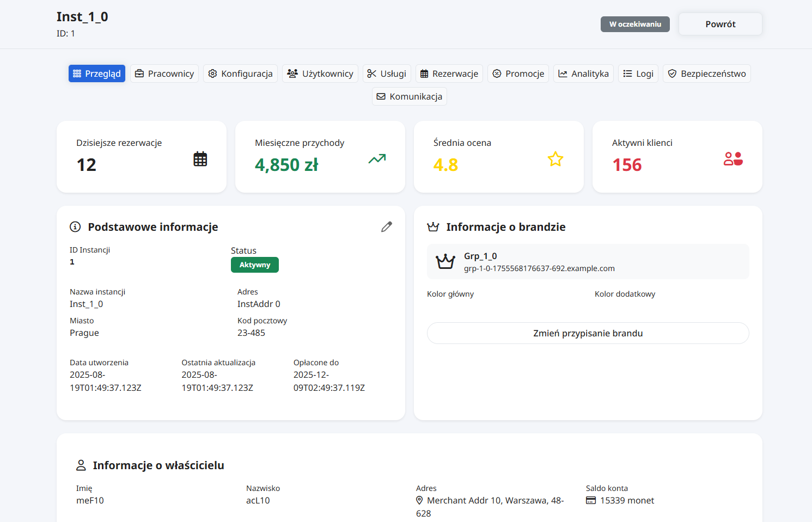Screen dimensions: 812x522
Task: Click the brand domain grp-1-0-1755568176637-692.example.com
Action: (539, 268)
